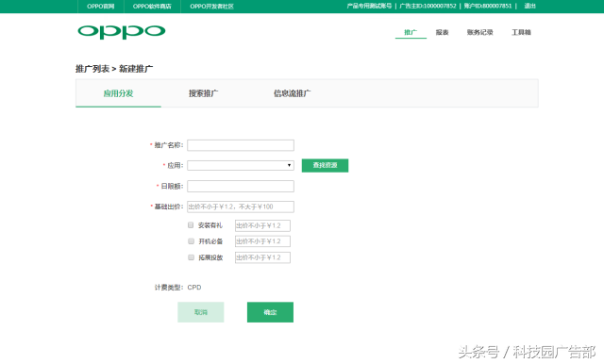Switch to the 搜索推广 tab
Viewport: 604px width, 364px height.
coord(204,93)
